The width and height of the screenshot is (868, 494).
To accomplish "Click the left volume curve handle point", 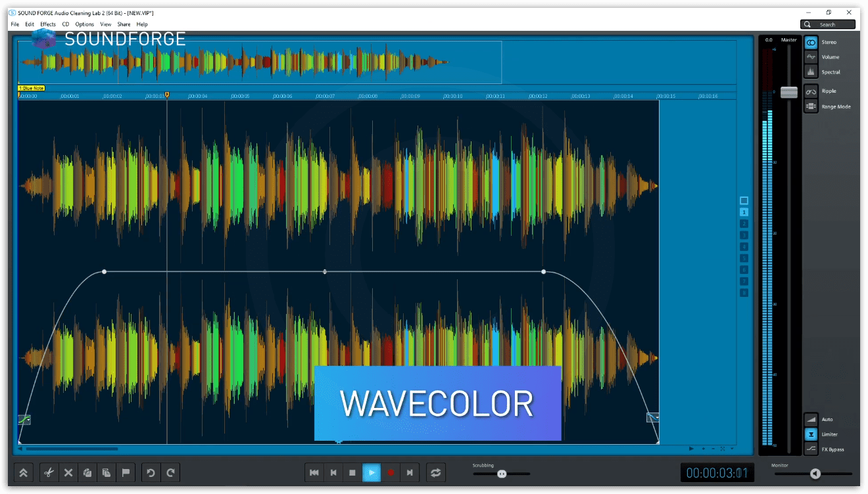I will [104, 271].
